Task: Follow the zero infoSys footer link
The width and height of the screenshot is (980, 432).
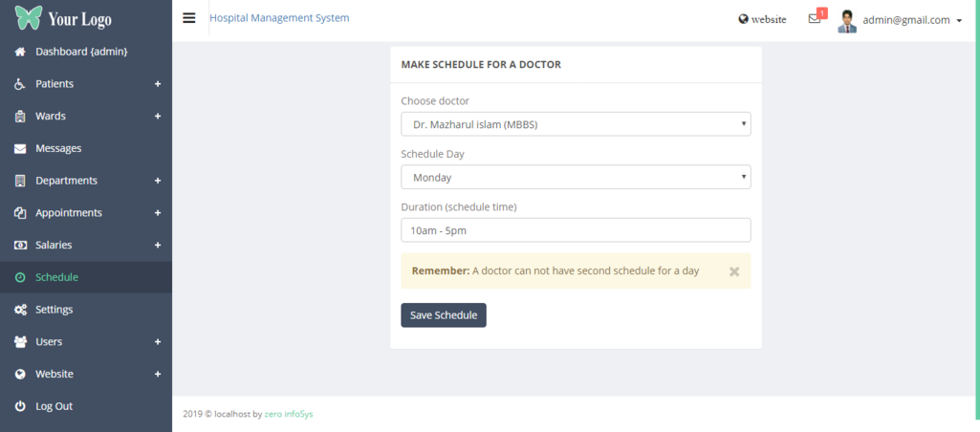Action: (x=288, y=415)
